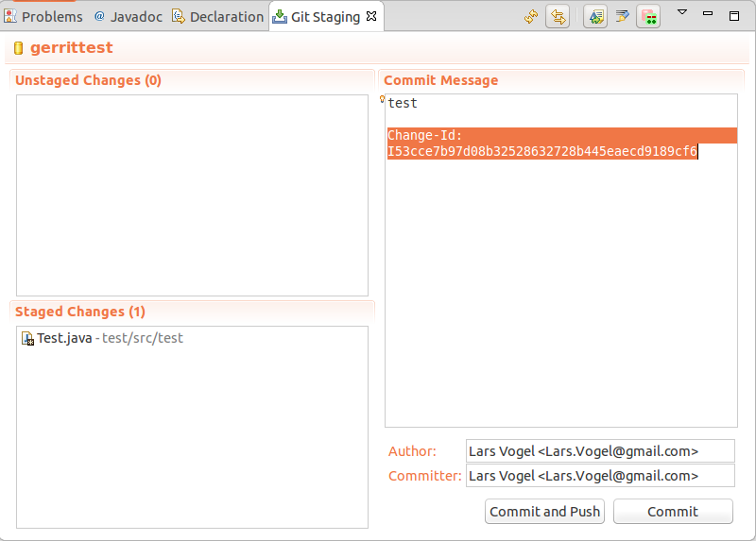Click the Committer input field
Viewport: 756px width, 541px height.
600,476
